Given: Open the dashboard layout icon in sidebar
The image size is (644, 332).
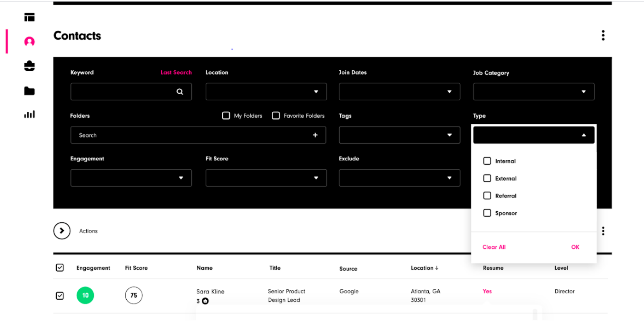Looking at the screenshot, I should tap(30, 17).
